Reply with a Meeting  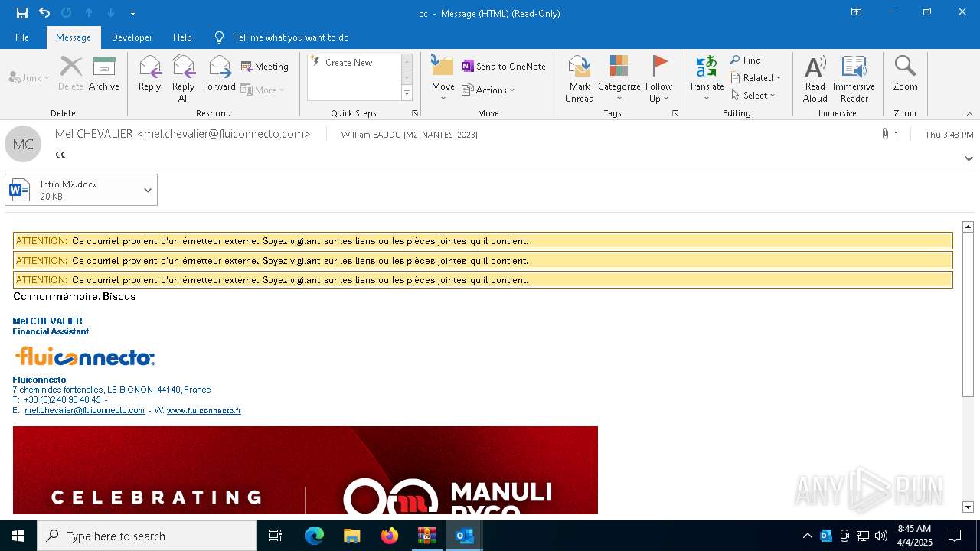click(x=265, y=67)
